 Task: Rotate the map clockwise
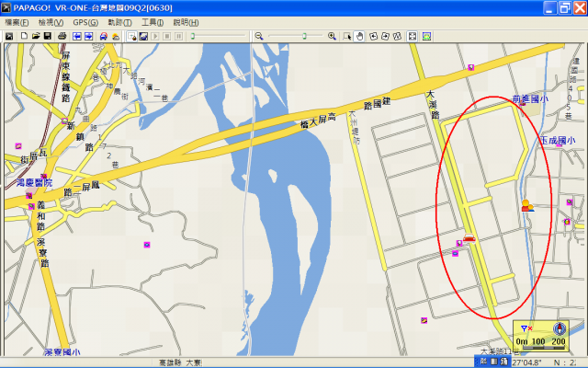(x=386, y=36)
